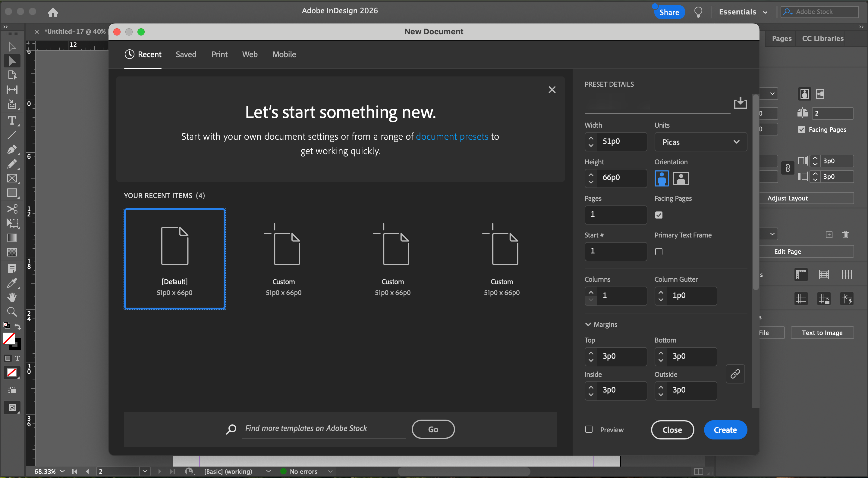Switch to the Print tab
868x478 pixels.
pyautogui.click(x=219, y=54)
